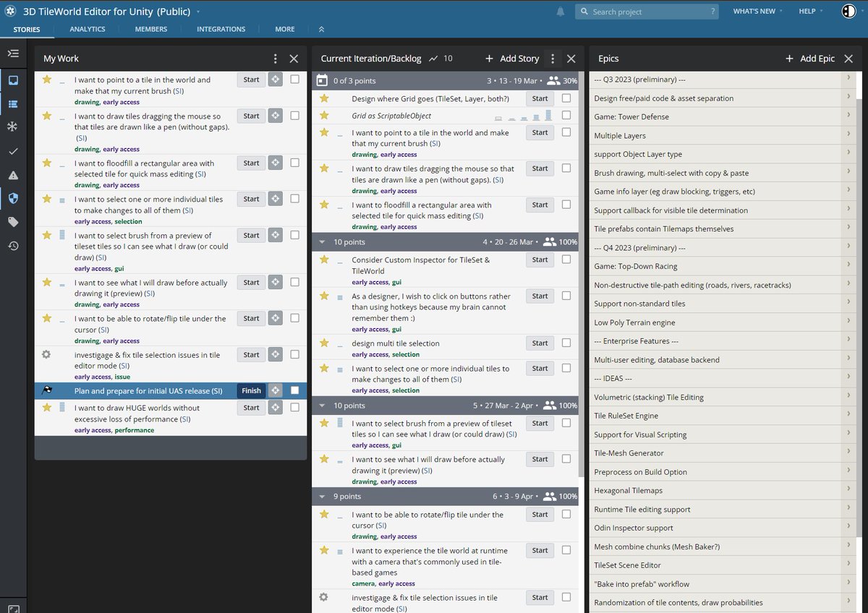Click 'performance' label link

(134, 430)
